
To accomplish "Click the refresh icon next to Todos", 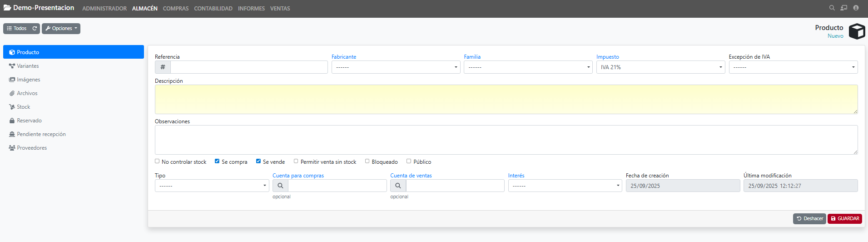I will coord(35,29).
